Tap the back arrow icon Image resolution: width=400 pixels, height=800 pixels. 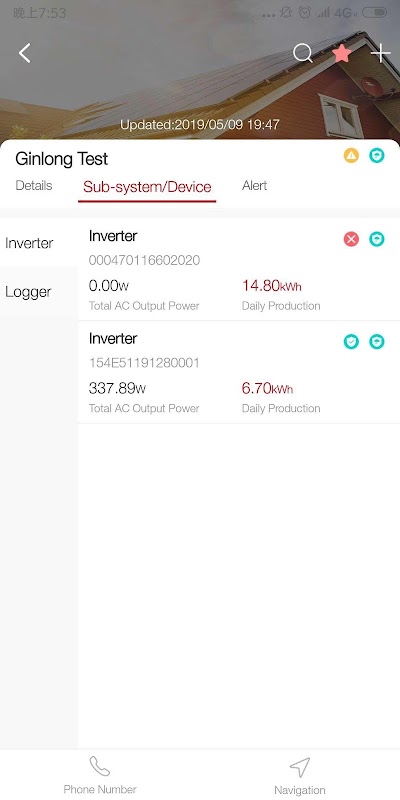(24, 53)
